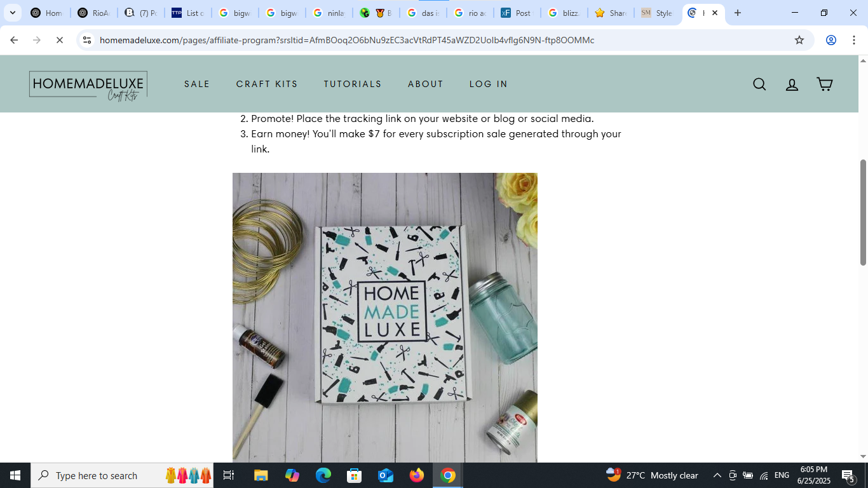Switch to the 'ninla' Google tab
868x488 pixels.
pos(329,13)
